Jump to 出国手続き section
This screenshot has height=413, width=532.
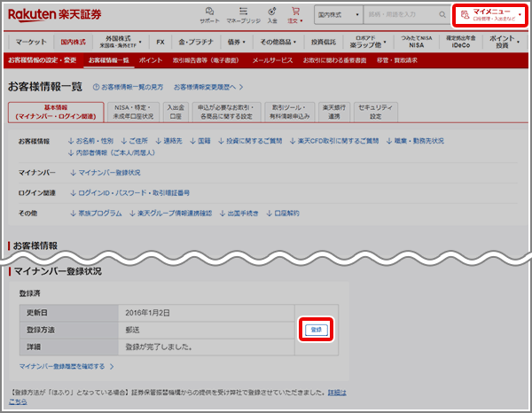(x=239, y=214)
